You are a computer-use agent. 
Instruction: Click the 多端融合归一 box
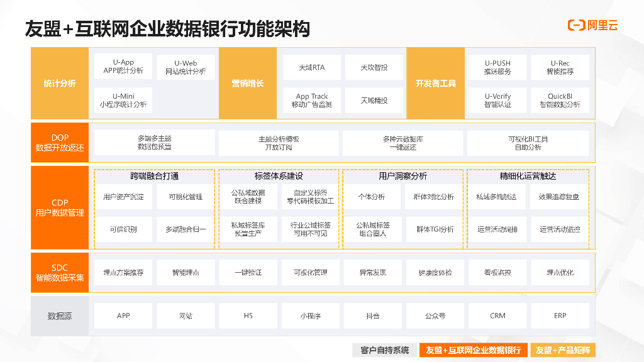click(x=186, y=229)
